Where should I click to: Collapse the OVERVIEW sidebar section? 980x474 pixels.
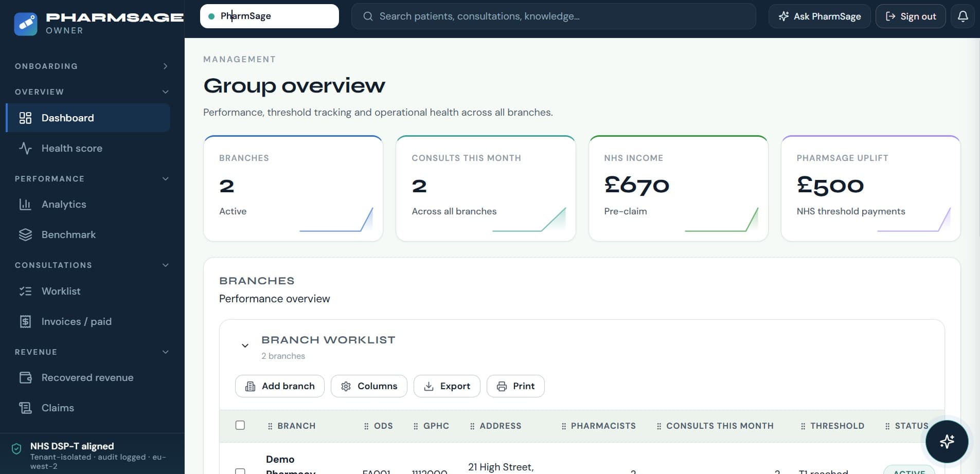[93, 92]
